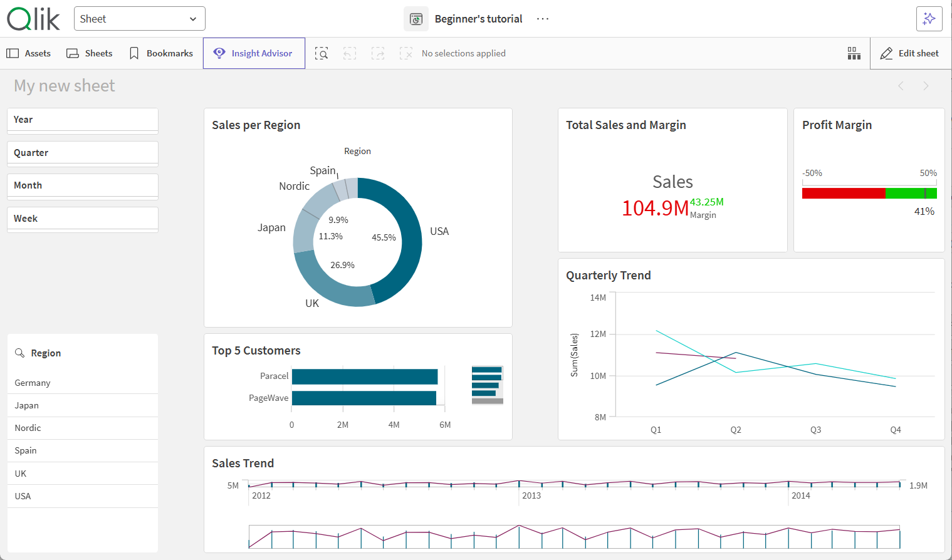Go to next sheet arrow
The image size is (952, 560).
pos(926,86)
